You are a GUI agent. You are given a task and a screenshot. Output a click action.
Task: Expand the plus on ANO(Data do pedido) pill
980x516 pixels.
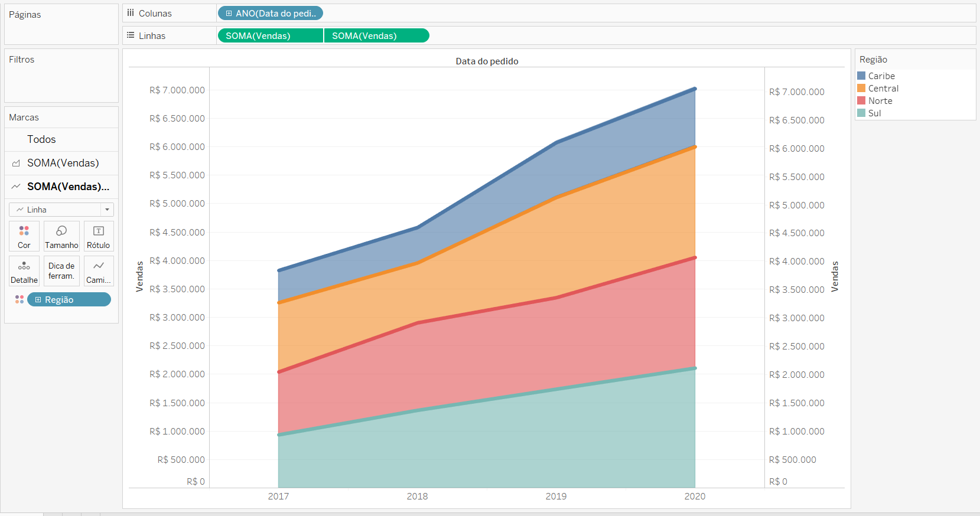[229, 13]
